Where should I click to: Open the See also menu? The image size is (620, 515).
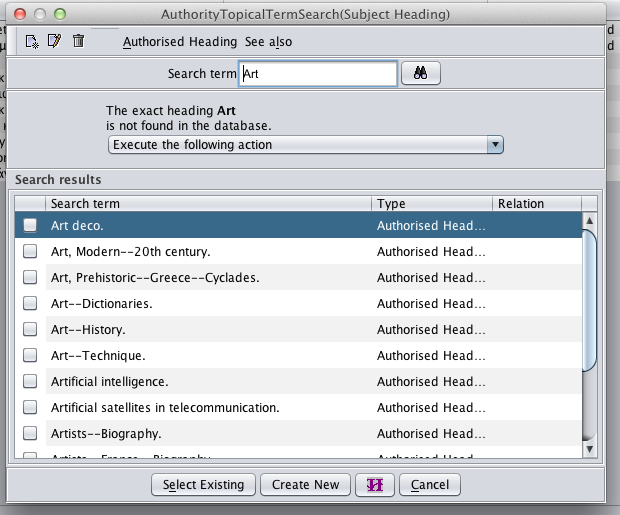pos(269,42)
